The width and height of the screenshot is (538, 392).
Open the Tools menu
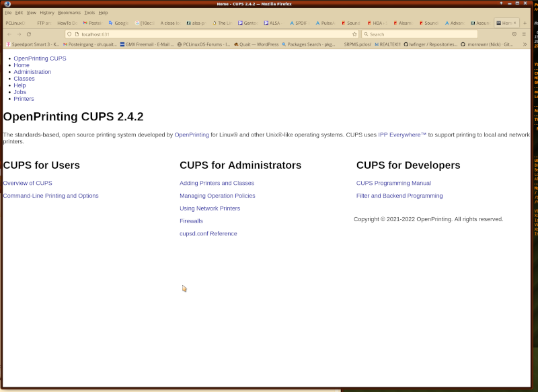(x=89, y=13)
